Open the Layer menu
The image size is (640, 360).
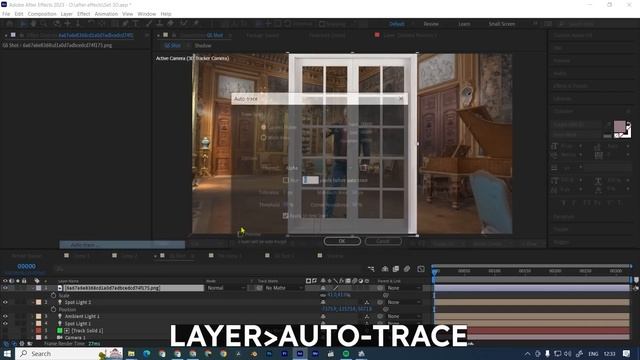(x=67, y=14)
